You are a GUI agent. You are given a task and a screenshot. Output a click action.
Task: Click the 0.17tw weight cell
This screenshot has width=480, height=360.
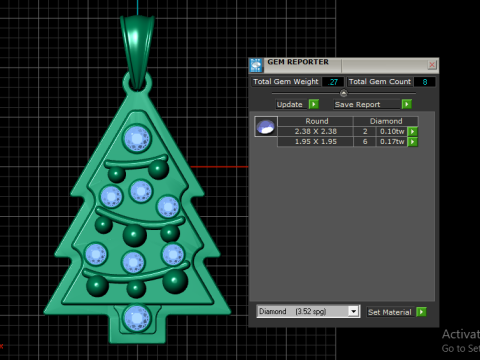(392, 142)
